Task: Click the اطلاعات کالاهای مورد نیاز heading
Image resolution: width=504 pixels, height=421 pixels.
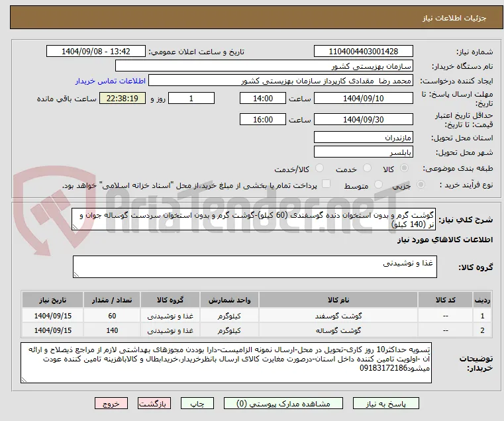Action: click(x=445, y=240)
